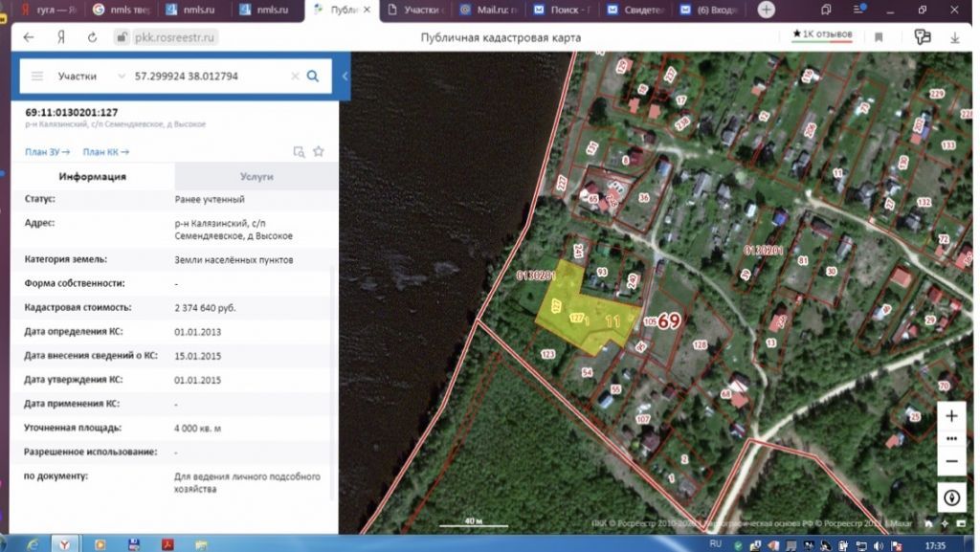This screenshot has height=552, width=980.
Task: Open the three-dots map options button
Action: pos(951,438)
